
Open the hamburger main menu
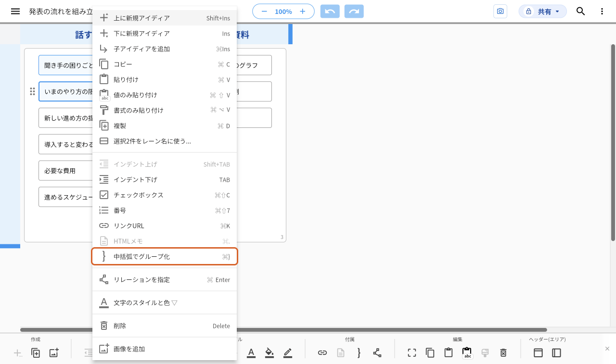pyautogui.click(x=15, y=12)
